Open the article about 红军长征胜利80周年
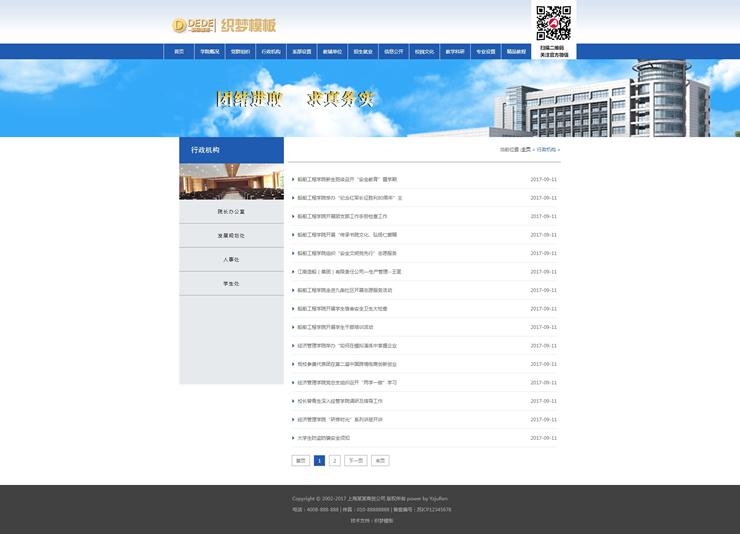Image resolution: width=740 pixels, height=534 pixels. pos(350,198)
